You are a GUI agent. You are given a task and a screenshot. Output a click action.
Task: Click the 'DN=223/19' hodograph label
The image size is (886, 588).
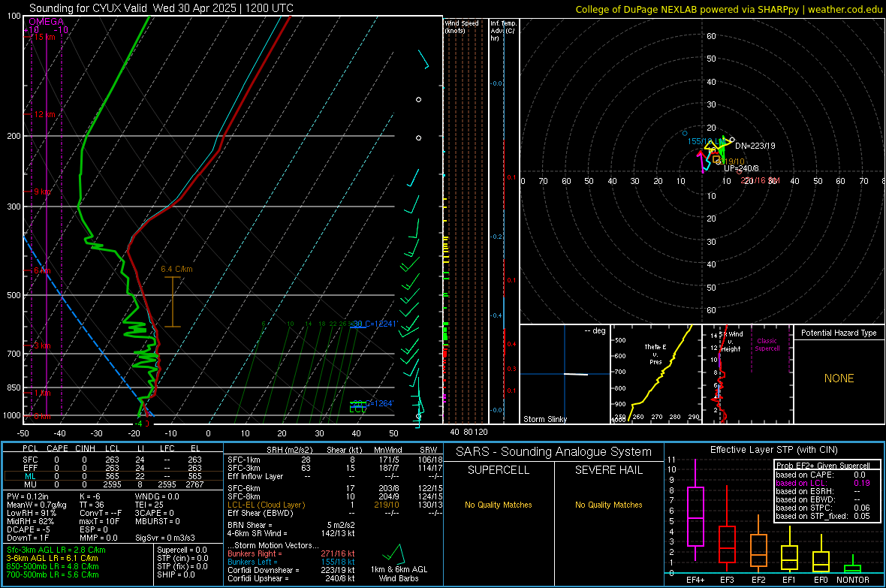pos(755,146)
